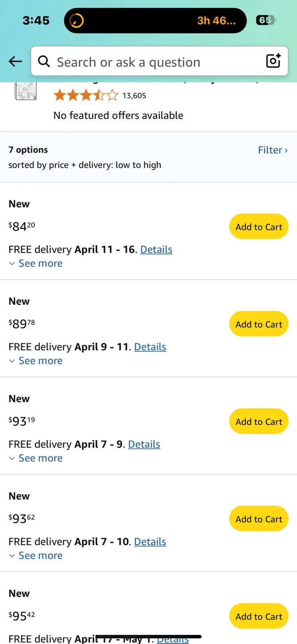Tap the magnifying glass search icon
Viewport: 297px width, 644px height.
pyautogui.click(x=44, y=62)
